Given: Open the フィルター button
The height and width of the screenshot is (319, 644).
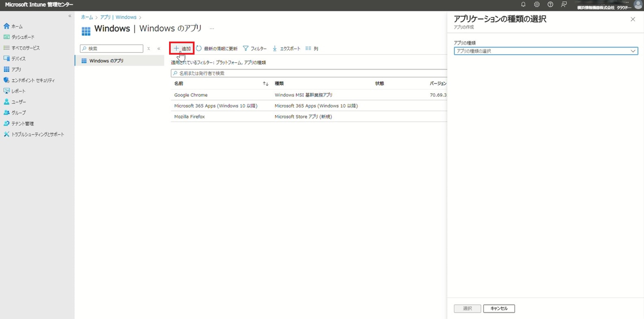Looking at the screenshot, I should 255,49.
